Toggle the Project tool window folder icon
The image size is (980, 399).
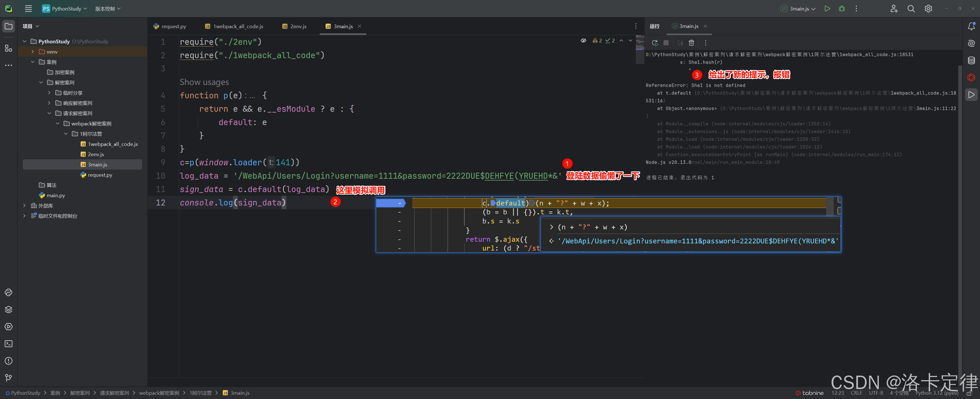coord(8,26)
